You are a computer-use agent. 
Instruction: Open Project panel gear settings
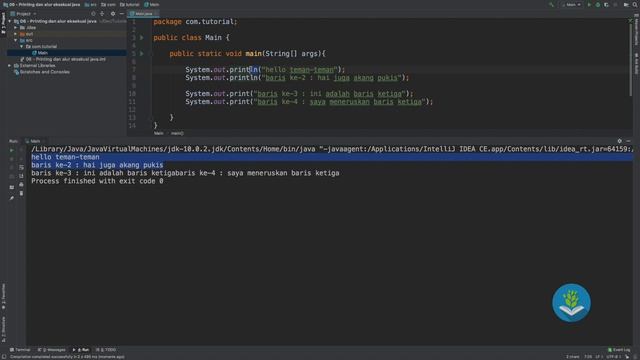pos(113,13)
